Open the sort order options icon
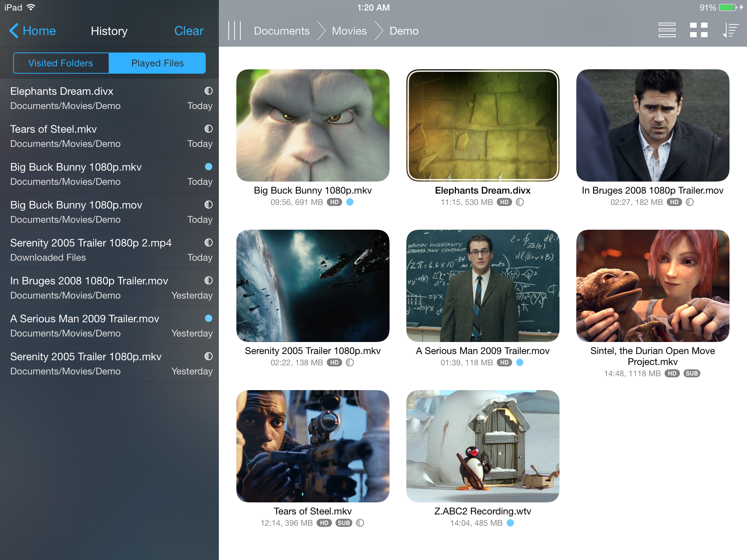 (x=731, y=30)
